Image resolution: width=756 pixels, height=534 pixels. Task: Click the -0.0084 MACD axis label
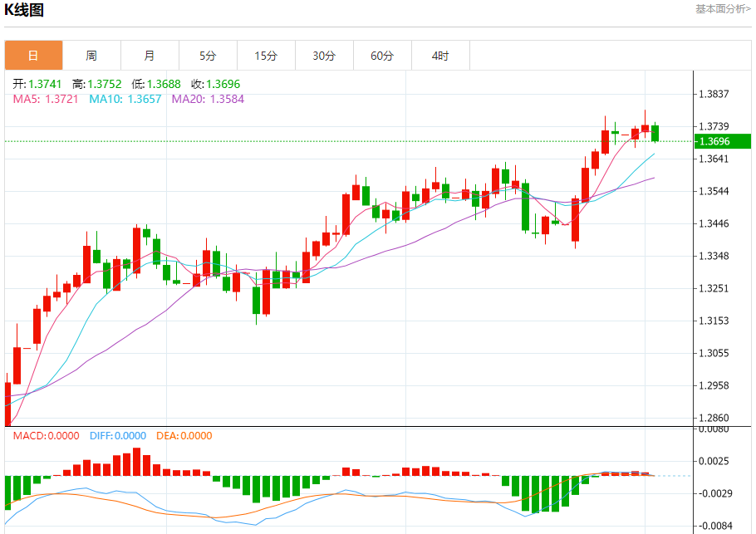pyautogui.click(x=715, y=526)
